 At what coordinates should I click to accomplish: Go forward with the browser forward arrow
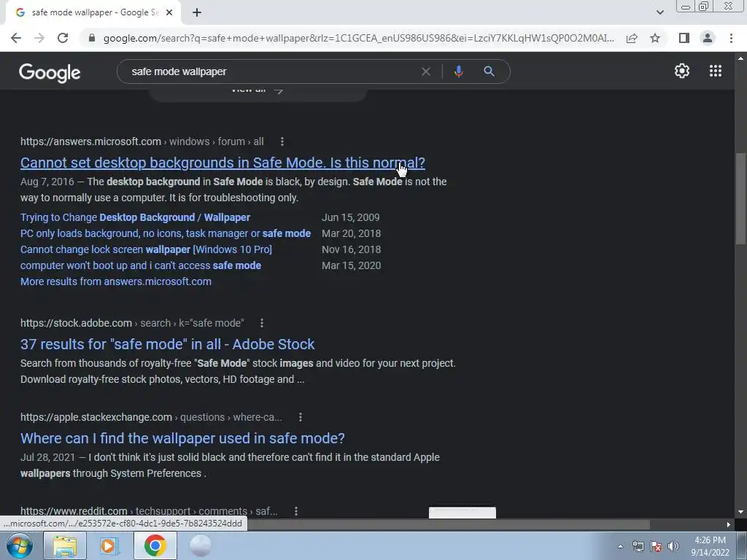(x=39, y=38)
